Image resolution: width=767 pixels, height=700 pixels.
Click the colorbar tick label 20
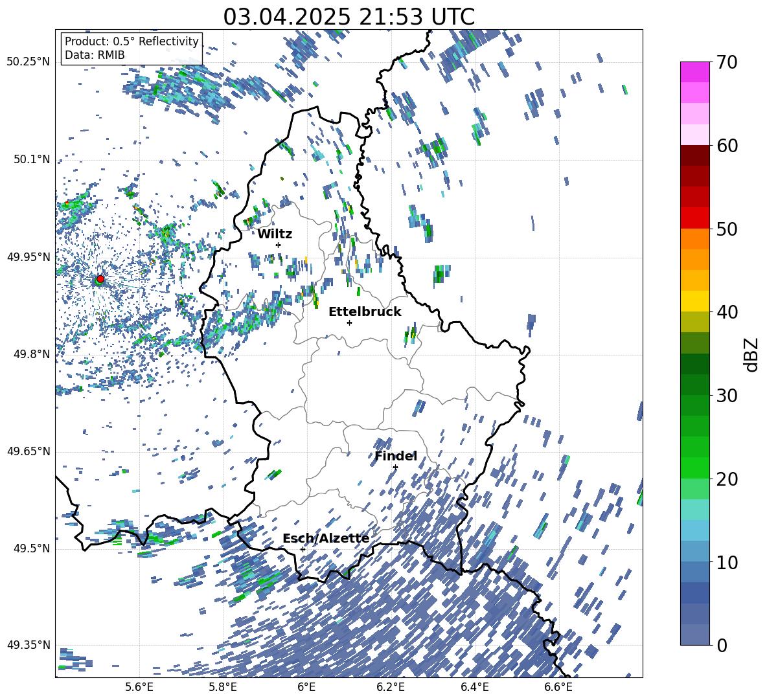[727, 479]
